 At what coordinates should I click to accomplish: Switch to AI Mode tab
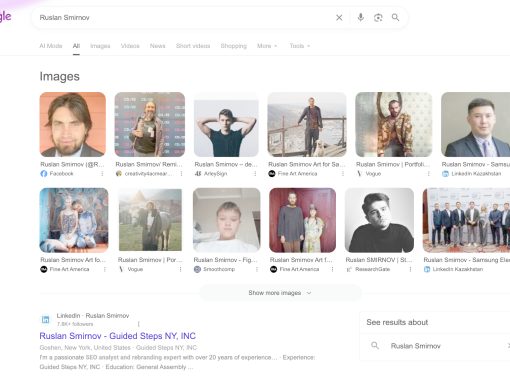51,46
